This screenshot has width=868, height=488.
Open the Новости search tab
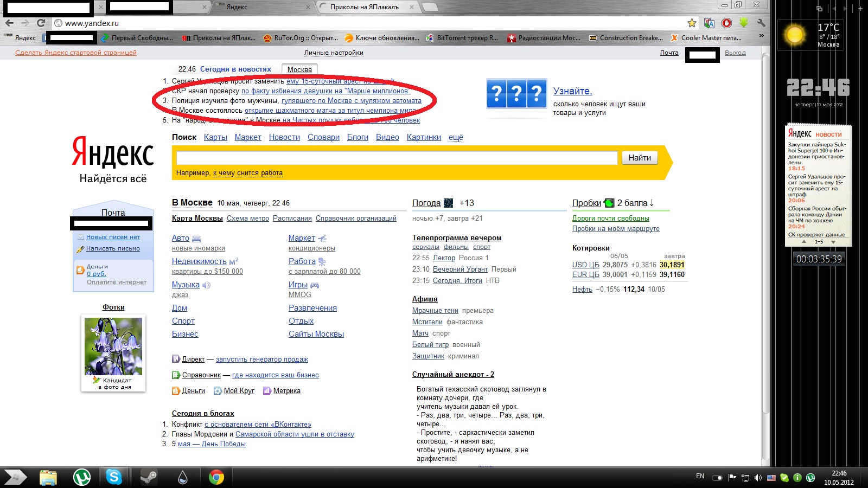pyautogui.click(x=284, y=137)
